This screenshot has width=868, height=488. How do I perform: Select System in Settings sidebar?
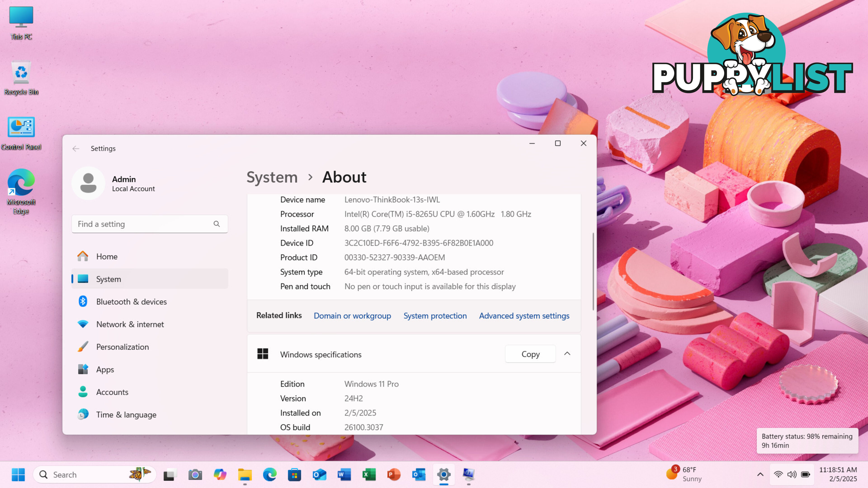150,279
